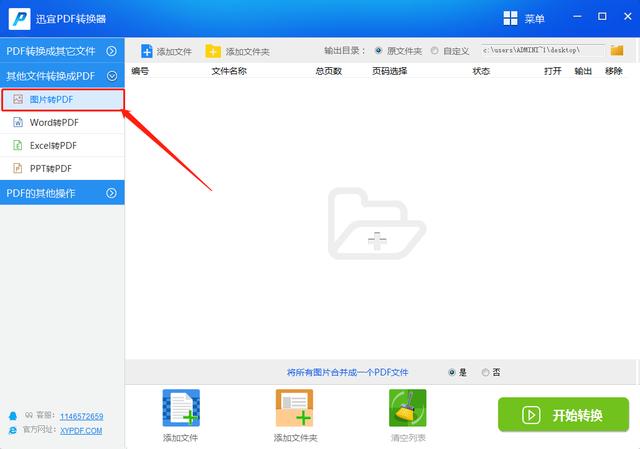This screenshot has width=640, height=449.
Task: Click the 状态 column header
Action: coord(481,71)
